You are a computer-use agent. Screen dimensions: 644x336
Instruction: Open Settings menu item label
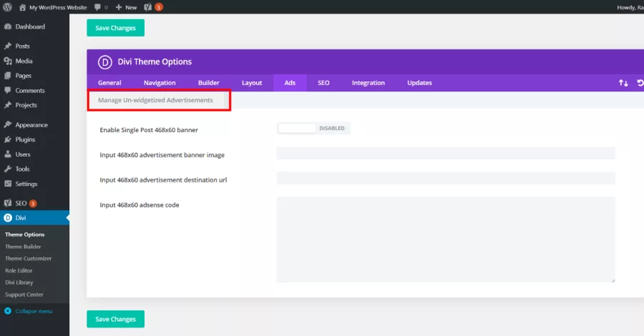[26, 184]
